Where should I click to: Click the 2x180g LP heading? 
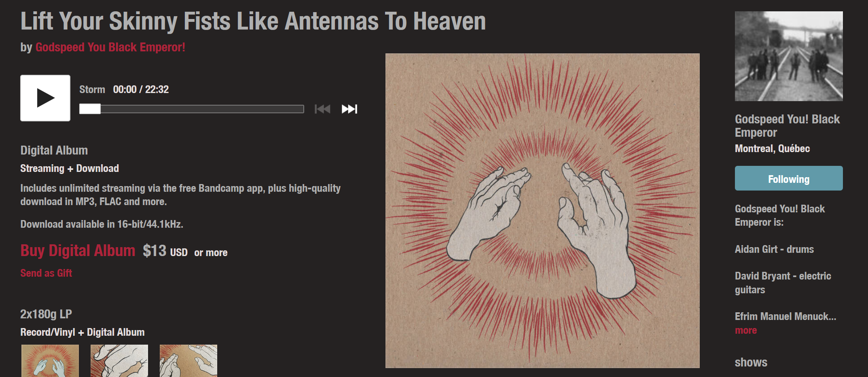[46, 314]
